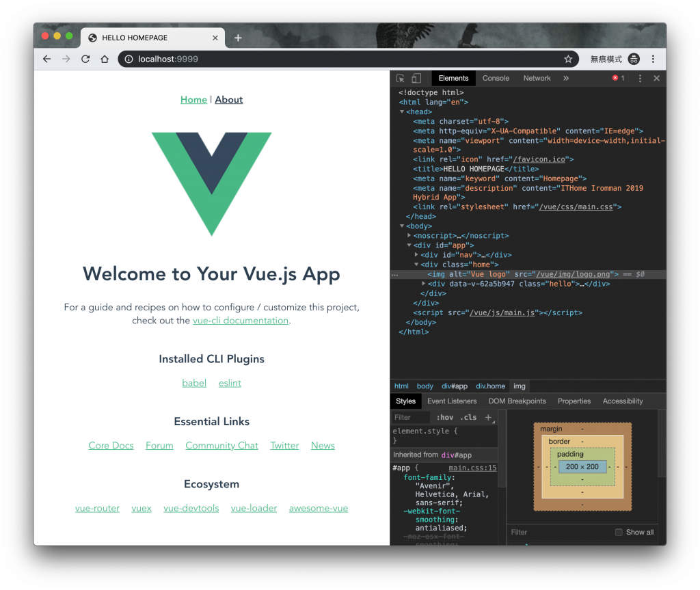Click the red error count indicator
Image resolution: width=700 pixels, height=590 pixels.
click(618, 78)
